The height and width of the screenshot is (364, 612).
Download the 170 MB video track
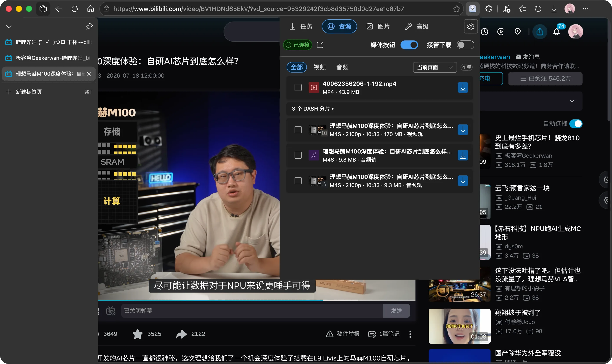coord(463,130)
